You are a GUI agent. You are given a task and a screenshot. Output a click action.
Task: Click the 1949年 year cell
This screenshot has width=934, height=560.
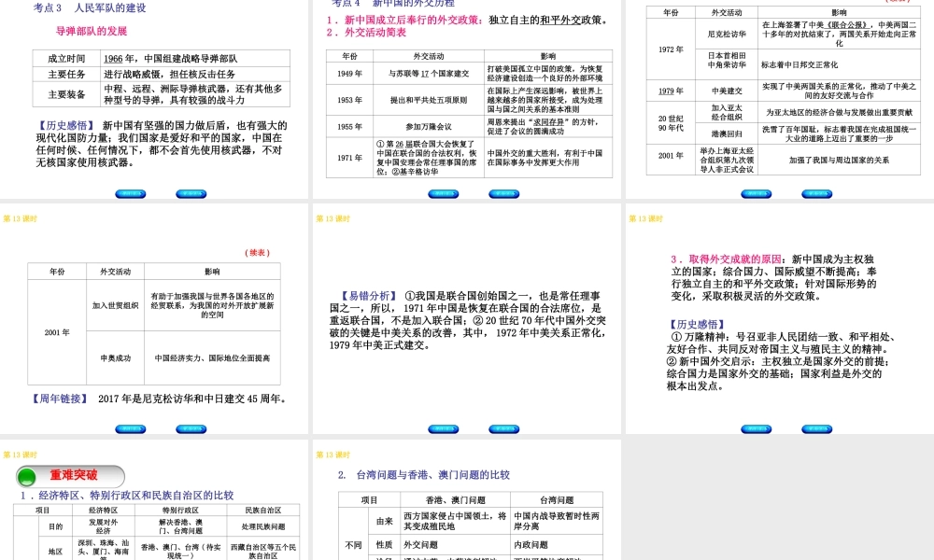[349, 74]
